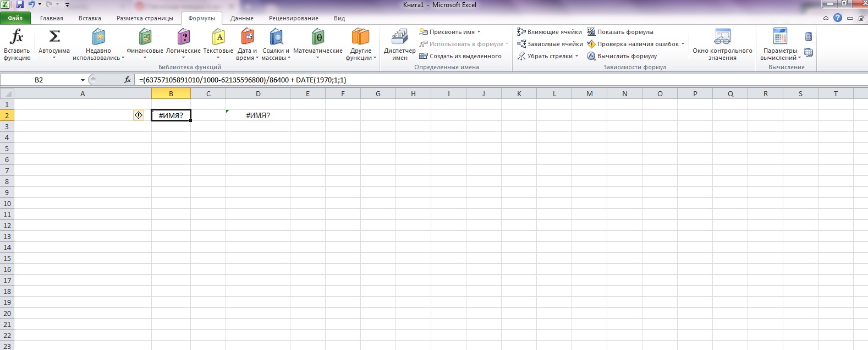This screenshot has width=868, height=350.
Task: Expand the Присвоить имя dropdown
Action: tap(479, 32)
